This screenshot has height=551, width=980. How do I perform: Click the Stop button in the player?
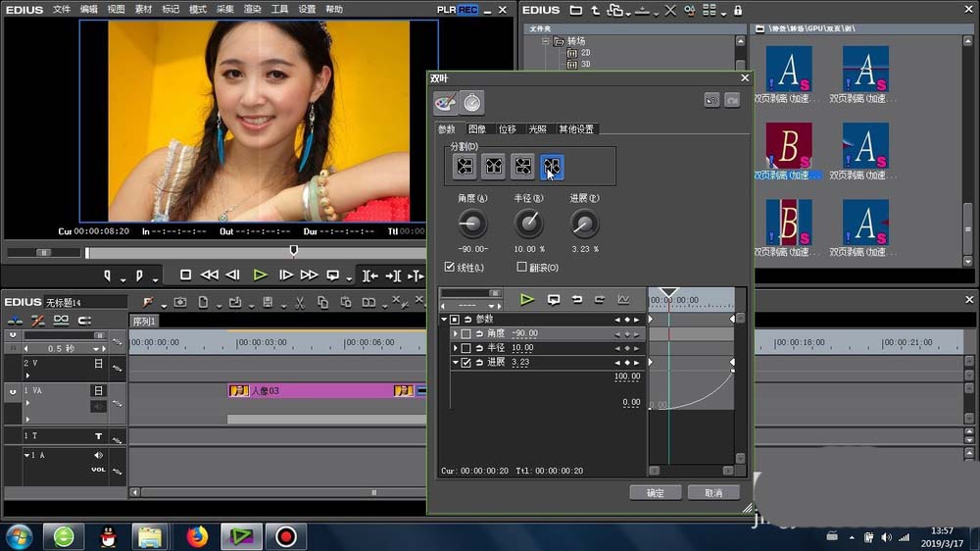coord(185,275)
